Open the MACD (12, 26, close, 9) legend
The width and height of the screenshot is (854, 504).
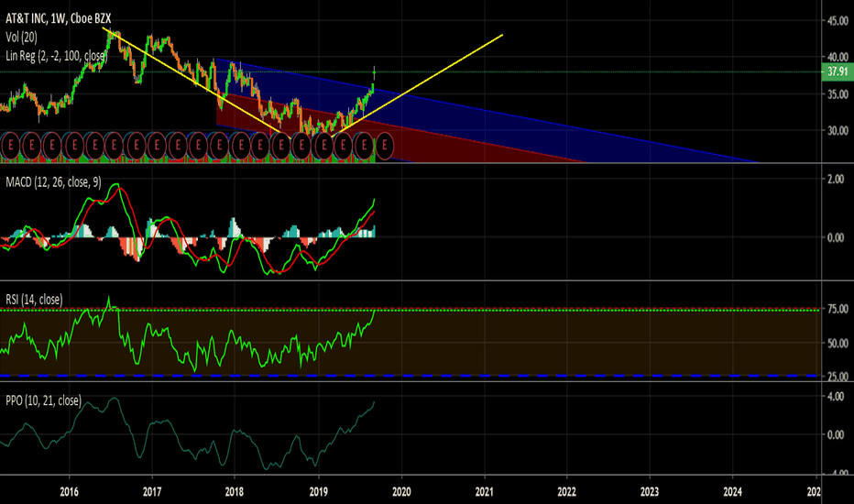click(53, 182)
